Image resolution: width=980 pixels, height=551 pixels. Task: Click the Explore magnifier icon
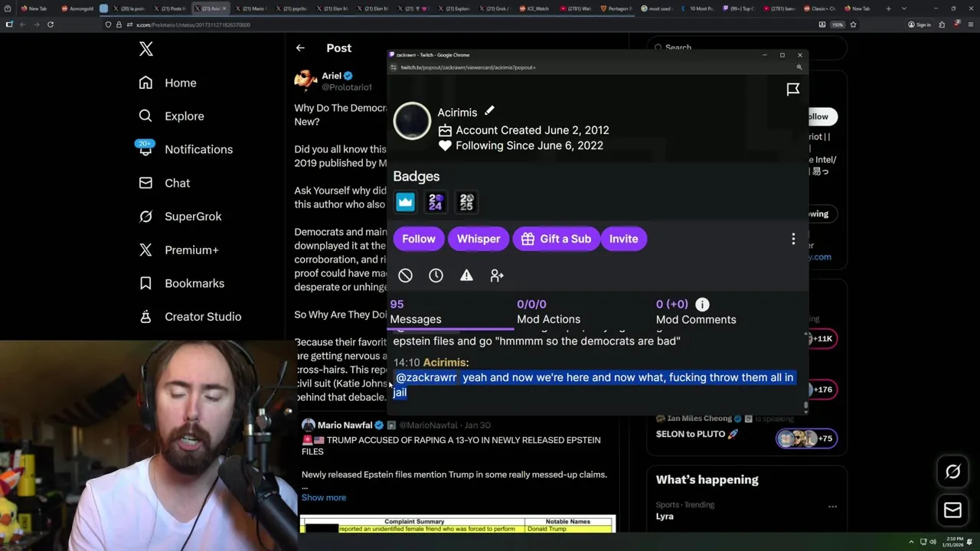point(145,116)
